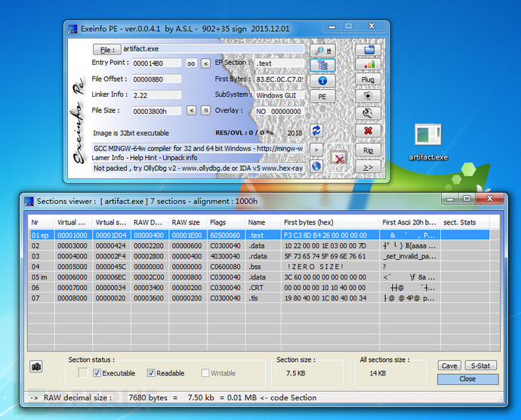Click the camera screenshot icon in Sections viewer
This screenshot has height=420, width=521.
point(36,366)
